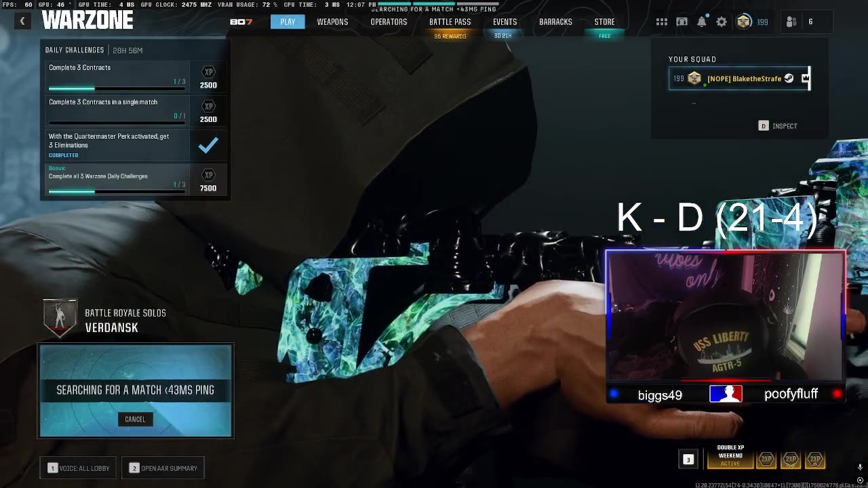Image resolution: width=868 pixels, height=488 pixels.
Task: Click the 7500 XP bonus reward icon
Action: (209, 175)
